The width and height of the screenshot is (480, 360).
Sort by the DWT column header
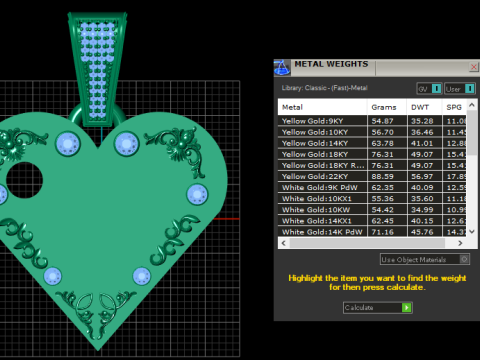[x=424, y=107]
